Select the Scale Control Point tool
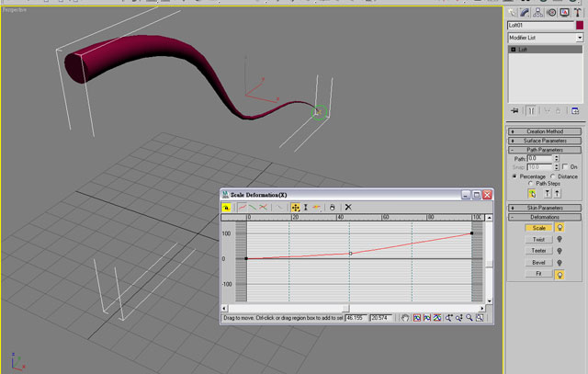 [306, 208]
